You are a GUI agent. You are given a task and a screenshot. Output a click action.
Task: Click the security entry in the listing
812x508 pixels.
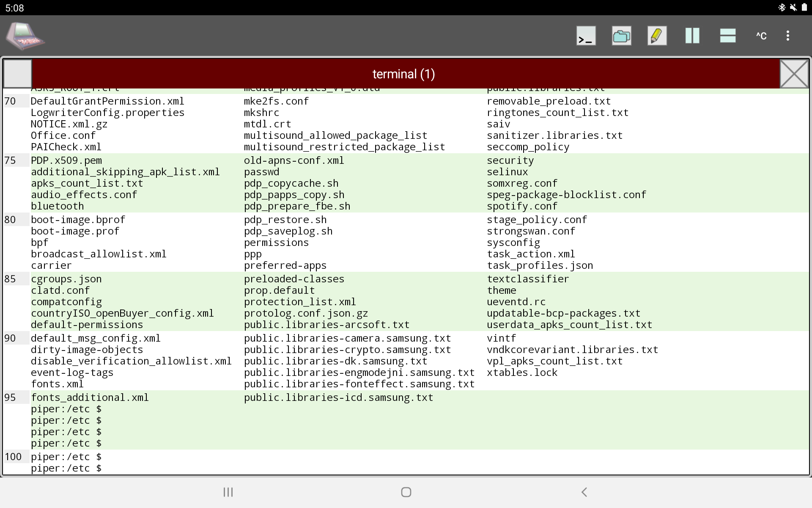pos(510,160)
